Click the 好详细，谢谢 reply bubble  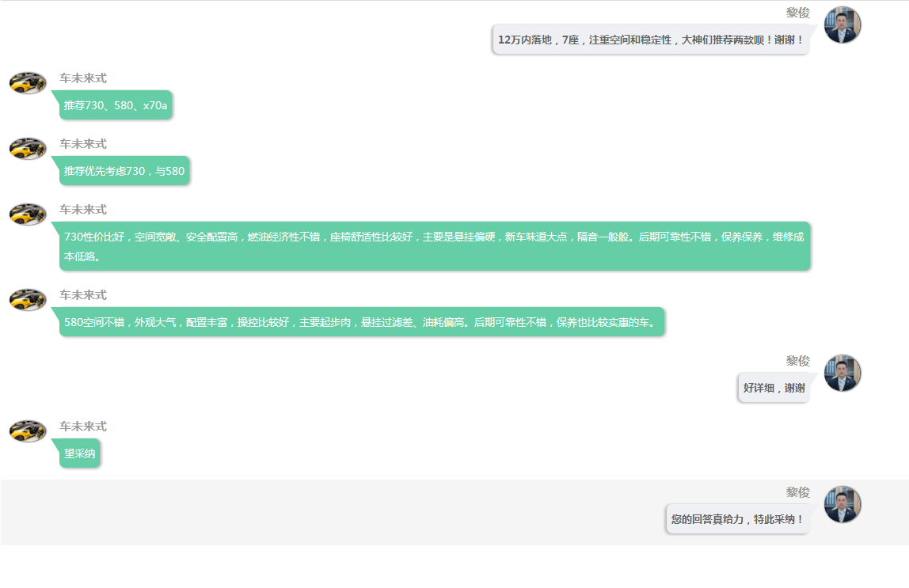774,388
